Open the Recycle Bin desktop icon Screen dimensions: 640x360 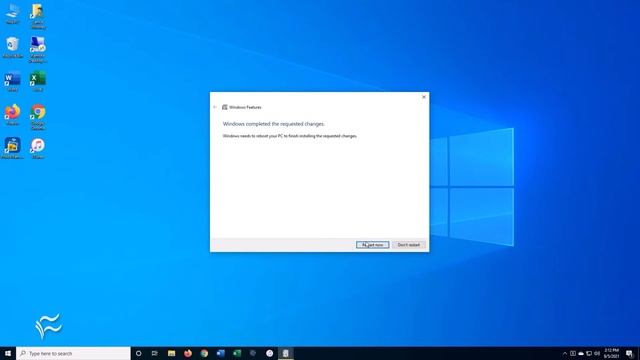(x=12, y=47)
